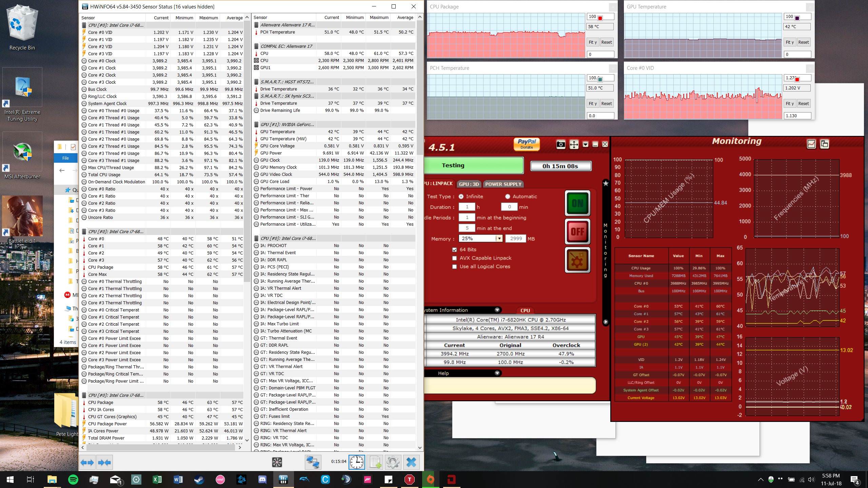
Task: Click PayPal Donate button
Action: coord(527,144)
